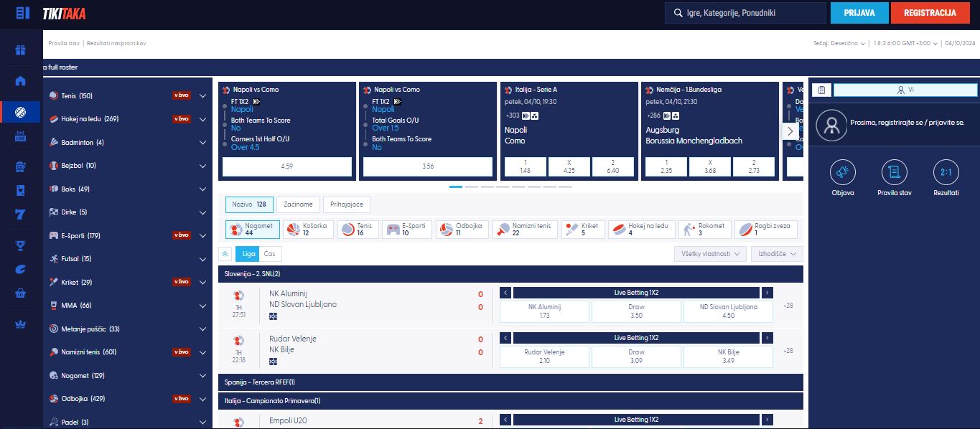
Task: Open the Tečaj: Desetično odds format dropdown
Action: (839, 43)
